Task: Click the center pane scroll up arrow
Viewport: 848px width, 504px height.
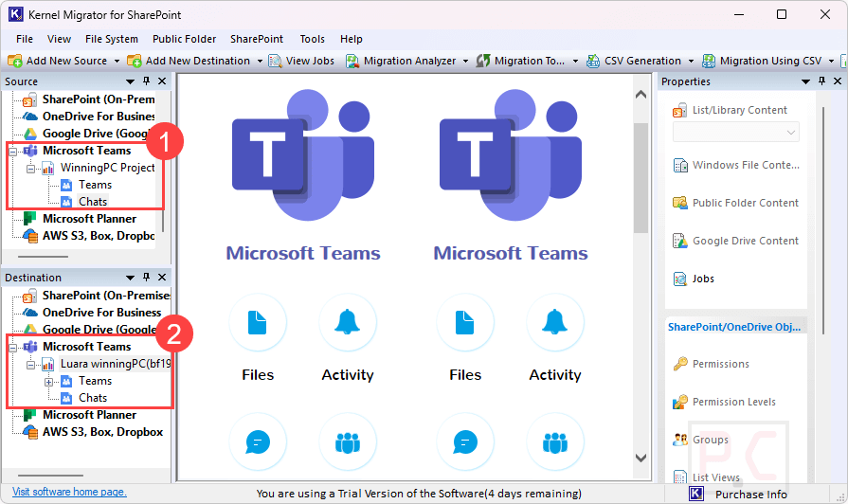Action: coord(641,95)
